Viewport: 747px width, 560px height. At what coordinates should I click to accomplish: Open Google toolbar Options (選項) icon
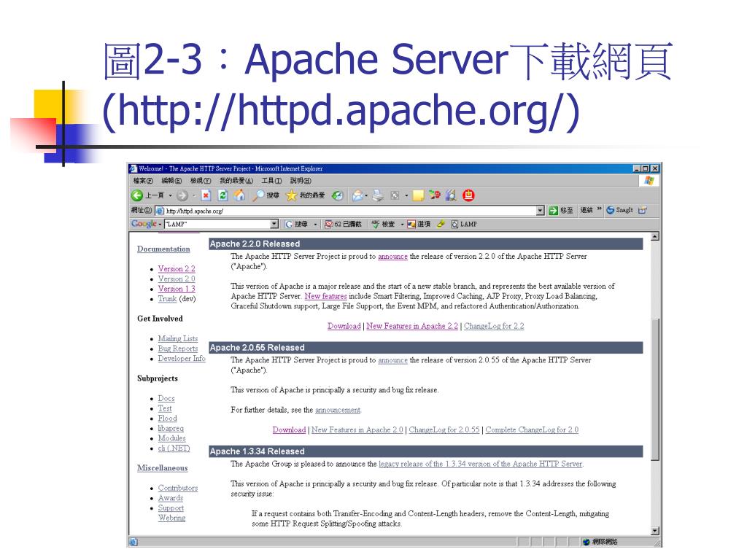pos(418,224)
